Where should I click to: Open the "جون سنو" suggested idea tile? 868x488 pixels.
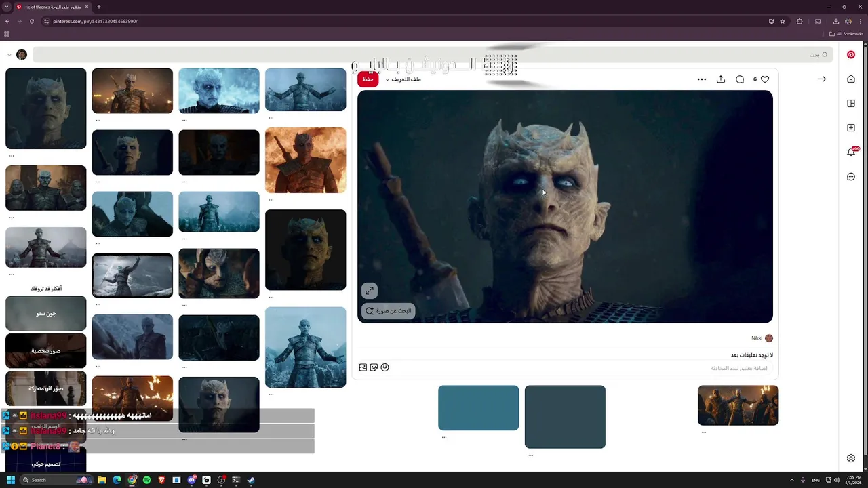coord(46,313)
